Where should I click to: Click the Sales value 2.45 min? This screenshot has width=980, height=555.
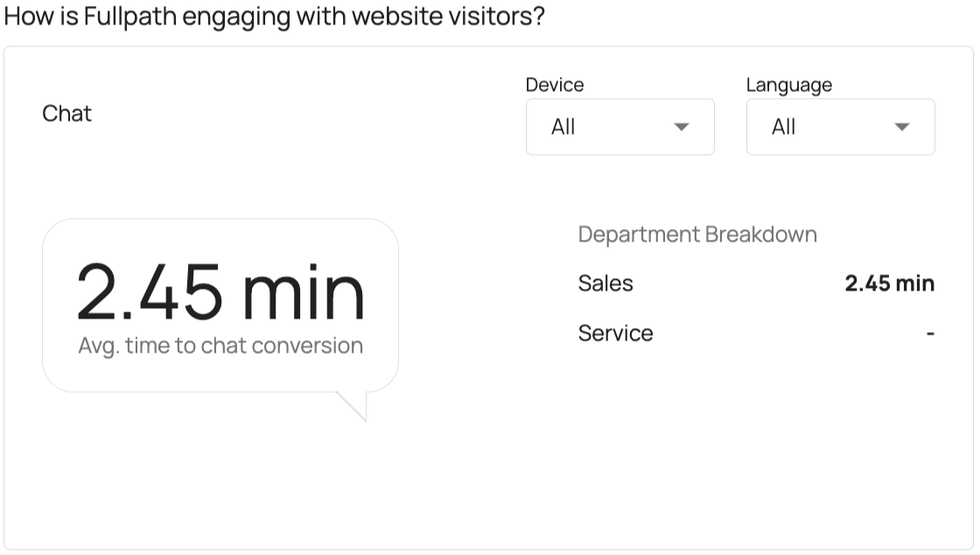889,284
